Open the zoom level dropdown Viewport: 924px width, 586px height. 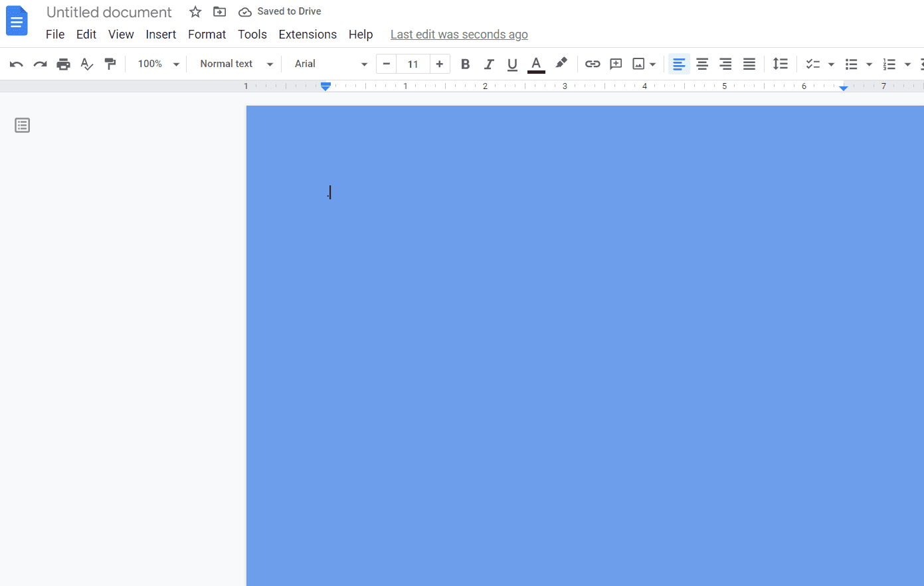pyautogui.click(x=156, y=64)
